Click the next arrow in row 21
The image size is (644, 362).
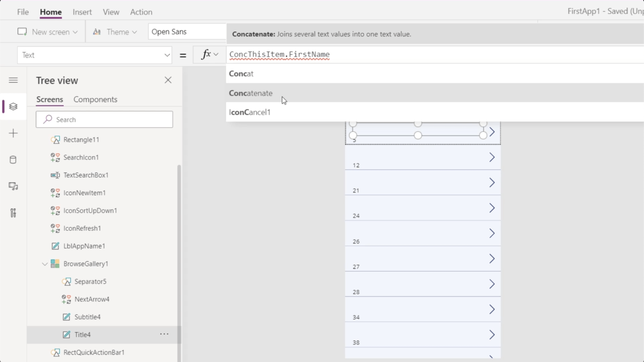tap(492, 183)
